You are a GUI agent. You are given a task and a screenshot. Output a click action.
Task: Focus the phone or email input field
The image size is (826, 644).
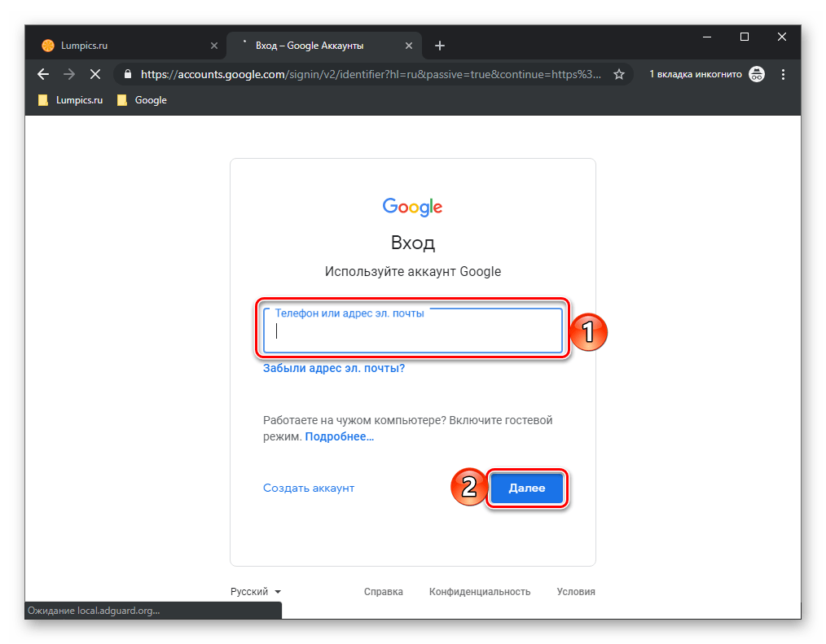[x=413, y=331]
